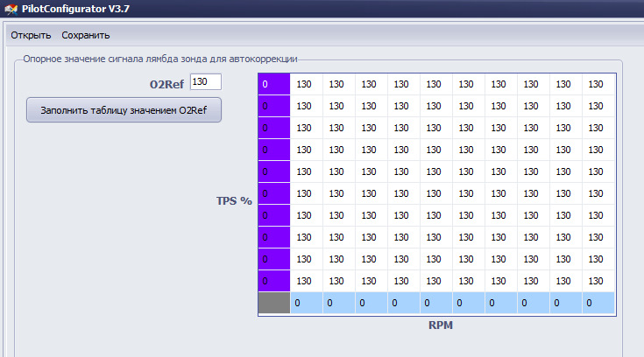
Task: Open the Открыть menu
Action: tap(31, 35)
